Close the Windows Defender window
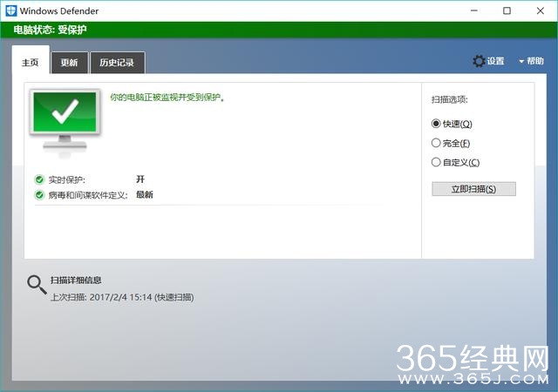Screen dimensions: 558x392 pyautogui.click(x=538, y=10)
